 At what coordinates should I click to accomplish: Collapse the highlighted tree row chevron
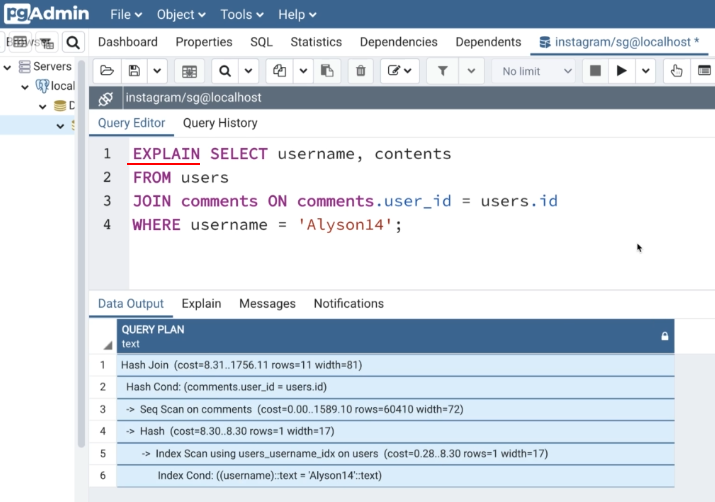tap(60, 126)
